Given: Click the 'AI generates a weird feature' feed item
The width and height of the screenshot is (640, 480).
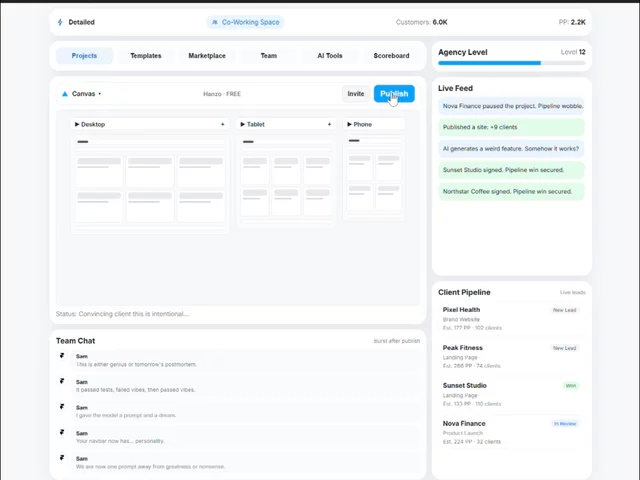Looking at the screenshot, I should point(511,149).
